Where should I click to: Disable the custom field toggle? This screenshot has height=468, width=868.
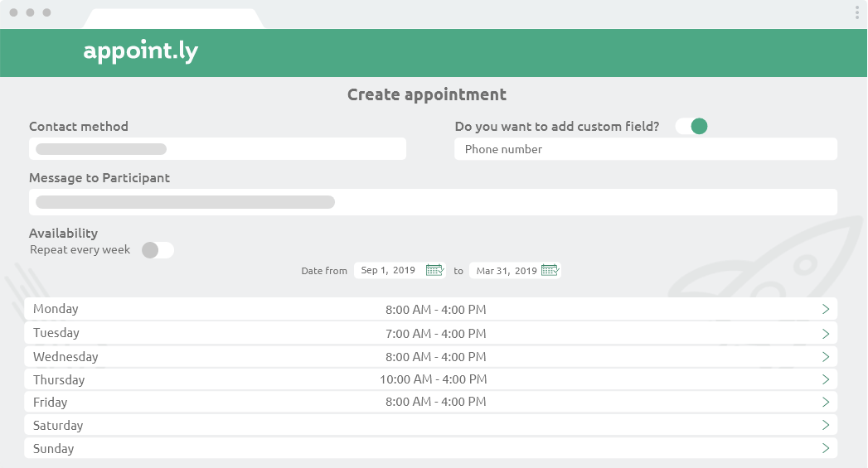(x=691, y=126)
